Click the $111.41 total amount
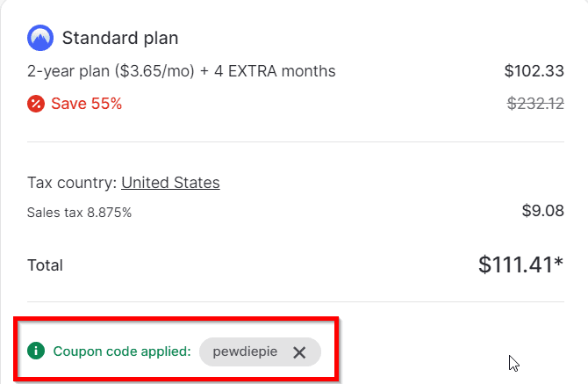 tap(515, 264)
